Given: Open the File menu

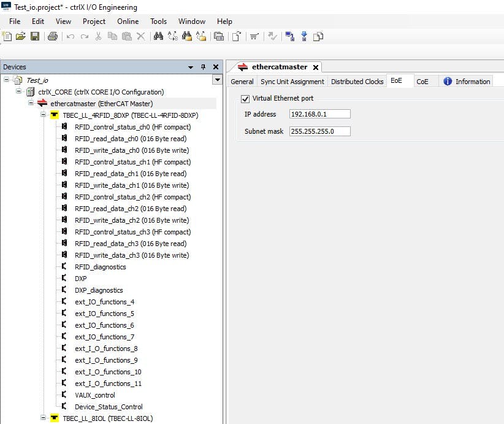Looking at the screenshot, I should click(x=15, y=21).
